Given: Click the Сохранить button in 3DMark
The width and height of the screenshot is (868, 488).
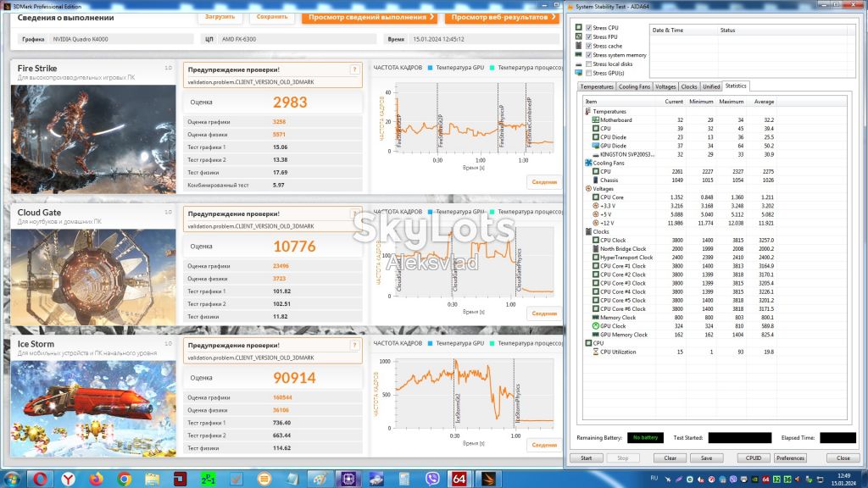Looking at the screenshot, I should pyautogui.click(x=272, y=17).
